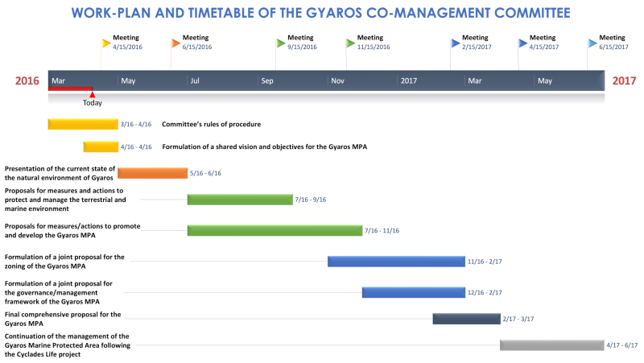This screenshot has height=363, width=644.
Task: Click the 12/16 - 2/17 date range text
Action: (x=485, y=292)
